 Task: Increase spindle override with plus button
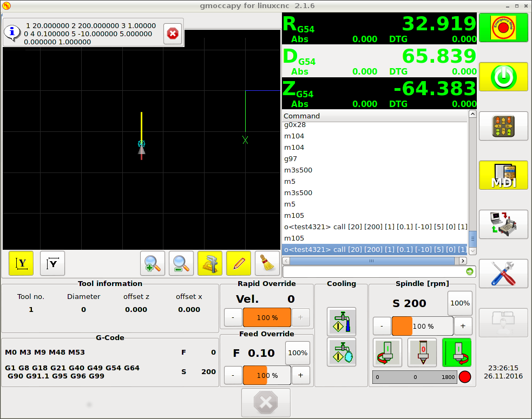click(x=463, y=326)
